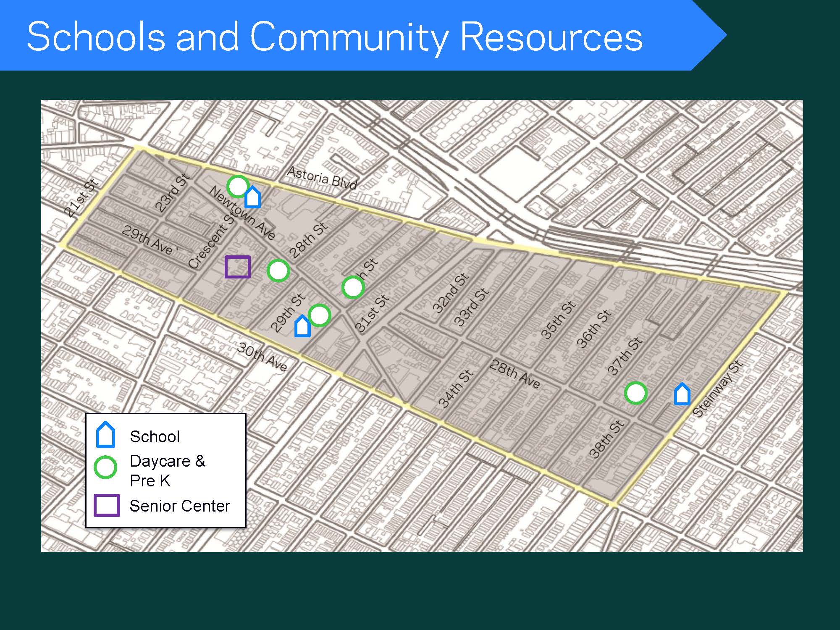The width and height of the screenshot is (840, 630).
Task: Click the school icon near Steinway St
Action: [682, 394]
